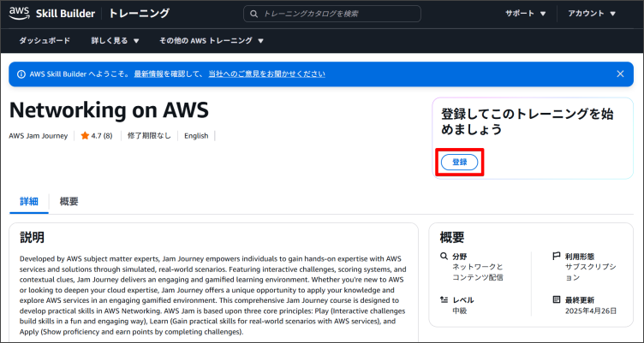Expand その他の AWS トレーニング menu
The image size is (644, 343).
211,41
